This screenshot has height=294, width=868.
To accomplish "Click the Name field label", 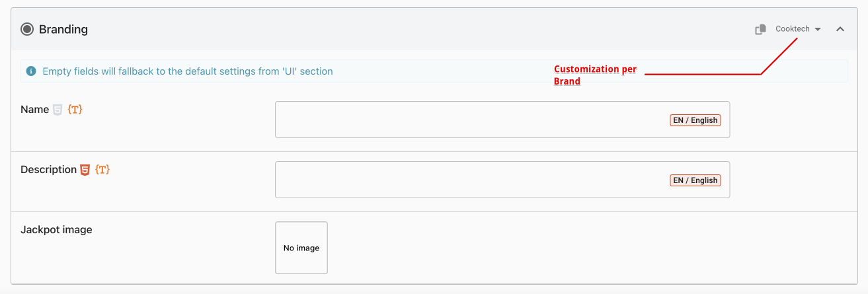I will tap(35, 110).
